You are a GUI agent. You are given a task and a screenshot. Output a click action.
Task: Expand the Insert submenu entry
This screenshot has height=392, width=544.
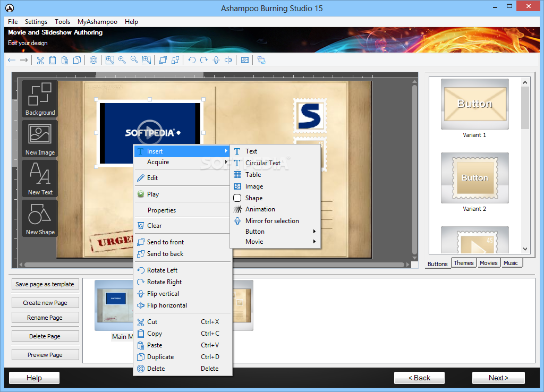tap(182, 151)
